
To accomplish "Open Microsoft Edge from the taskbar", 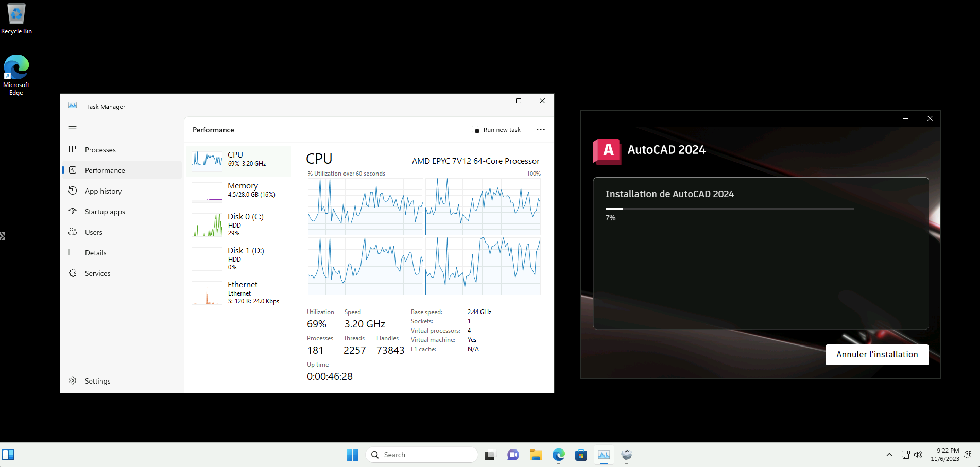I will (x=559, y=455).
